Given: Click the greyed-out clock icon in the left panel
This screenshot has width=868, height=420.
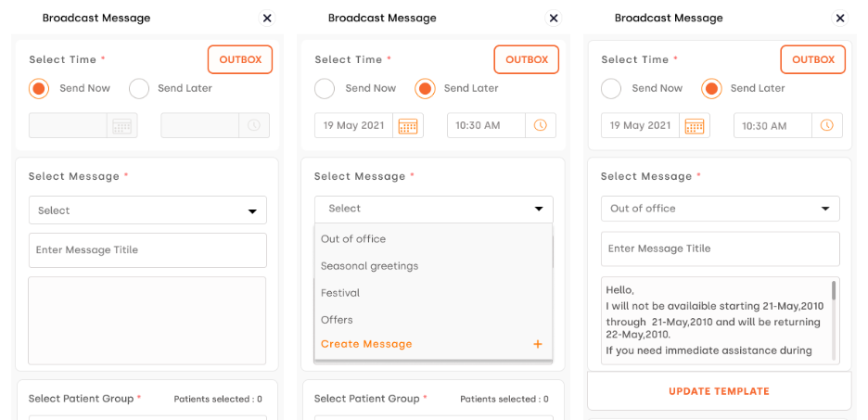Looking at the screenshot, I should tap(253, 126).
